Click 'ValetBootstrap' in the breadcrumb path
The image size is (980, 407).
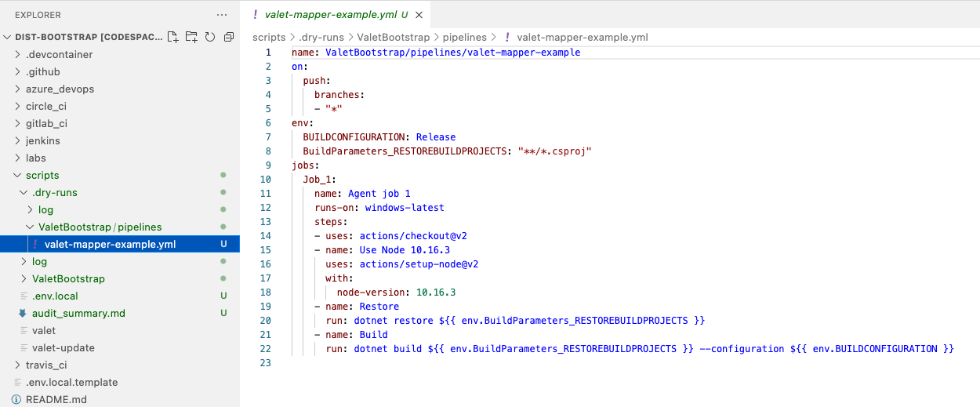coord(393,37)
